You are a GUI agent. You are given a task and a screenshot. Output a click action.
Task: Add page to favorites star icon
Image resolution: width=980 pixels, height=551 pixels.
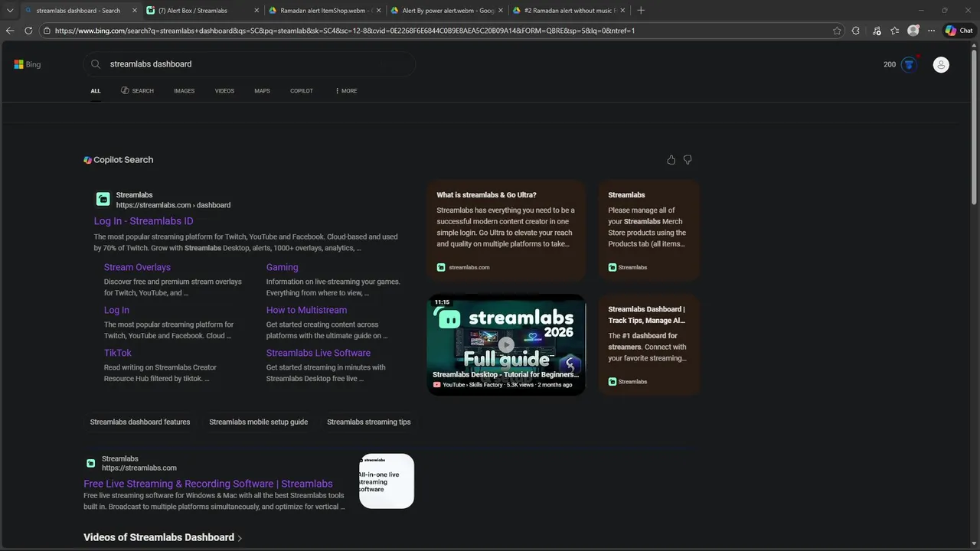837,31
